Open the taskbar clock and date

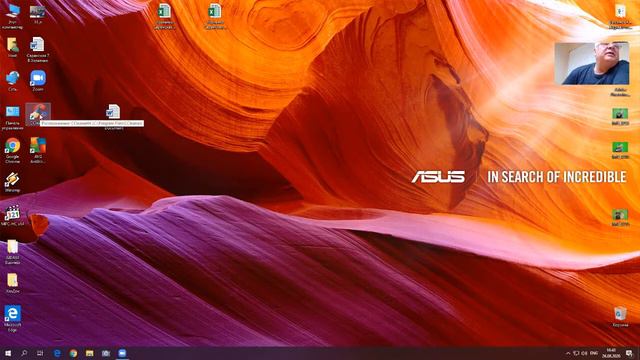(x=611, y=353)
